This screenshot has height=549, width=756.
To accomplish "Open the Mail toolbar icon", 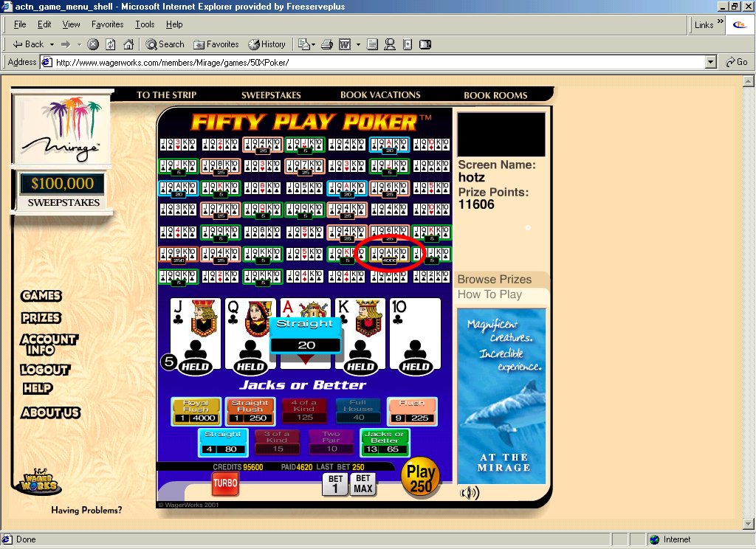I will pyautogui.click(x=303, y=44).
